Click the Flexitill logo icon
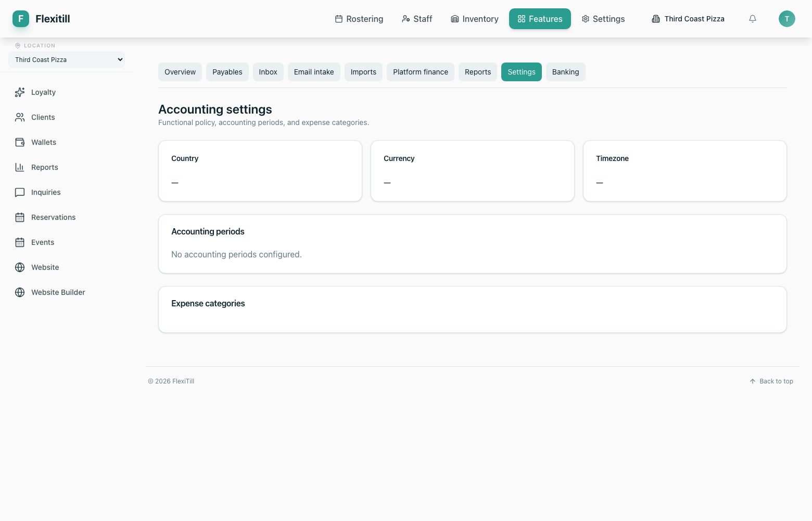Image resolution: width=812 pixels, height=521 pixels. [21, 19]
